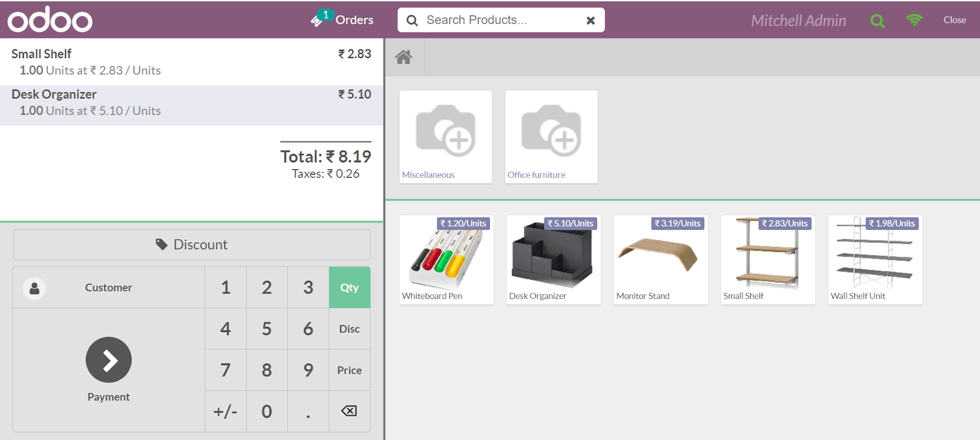
Task: Add Desk Organizer product to the order
Action: pyautogui.click(x=554, y=260)
